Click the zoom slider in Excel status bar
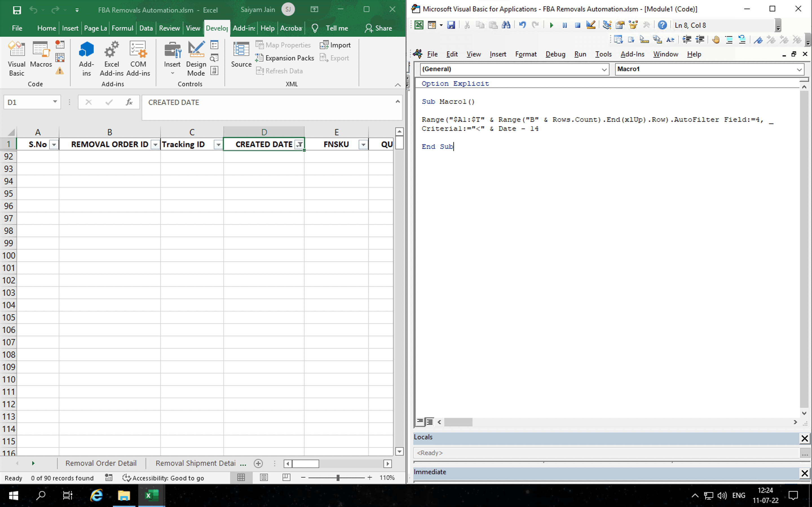This screenshot has width=812, height=507. (x=337, y=477)
